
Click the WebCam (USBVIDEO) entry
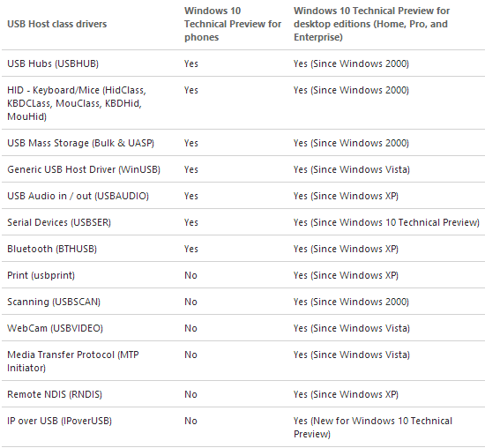(x=55, y=328)
